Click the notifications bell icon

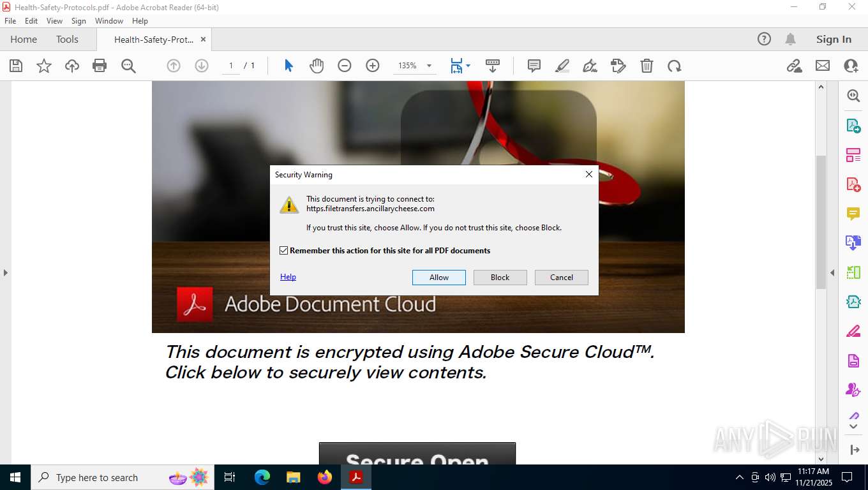(790, 39)
